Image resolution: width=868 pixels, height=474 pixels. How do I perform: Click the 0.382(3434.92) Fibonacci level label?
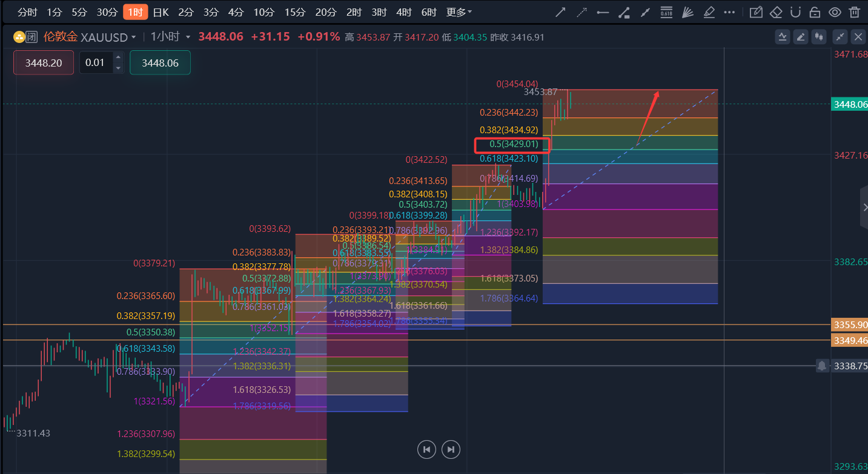509,130
